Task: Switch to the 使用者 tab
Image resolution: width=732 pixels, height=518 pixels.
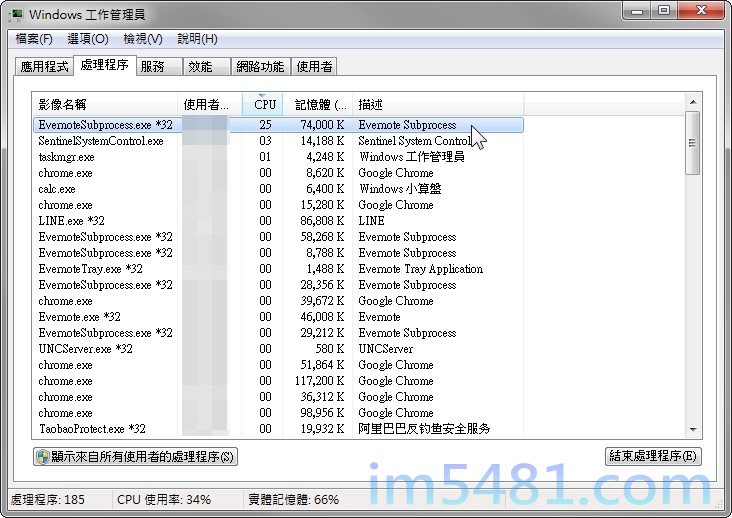Action: (x=314, y=67)
